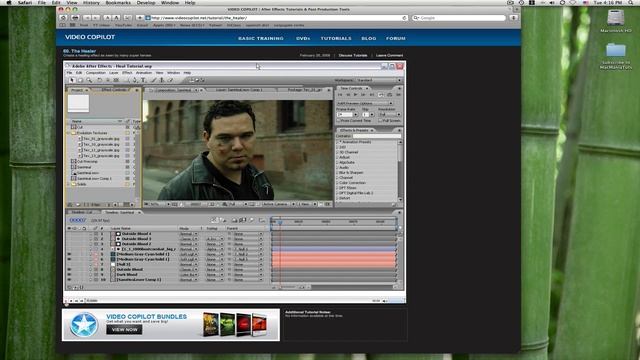Select the Zoom magnifier tool in After Effects

[x=89, y=80]
